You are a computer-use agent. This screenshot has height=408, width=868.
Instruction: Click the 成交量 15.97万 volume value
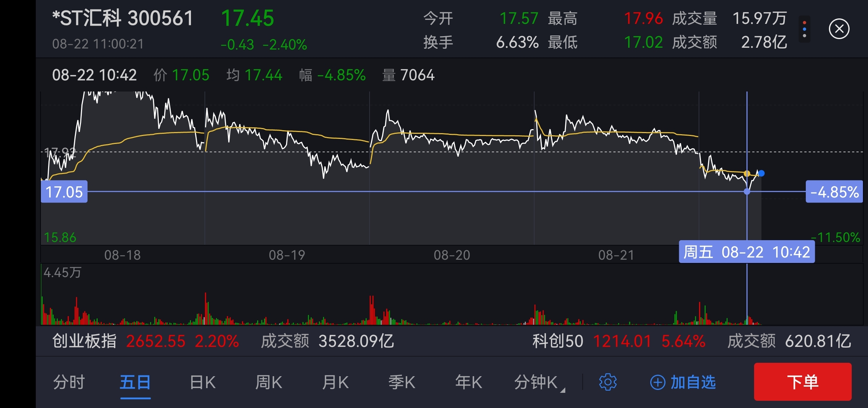click(x=759, y=18)
